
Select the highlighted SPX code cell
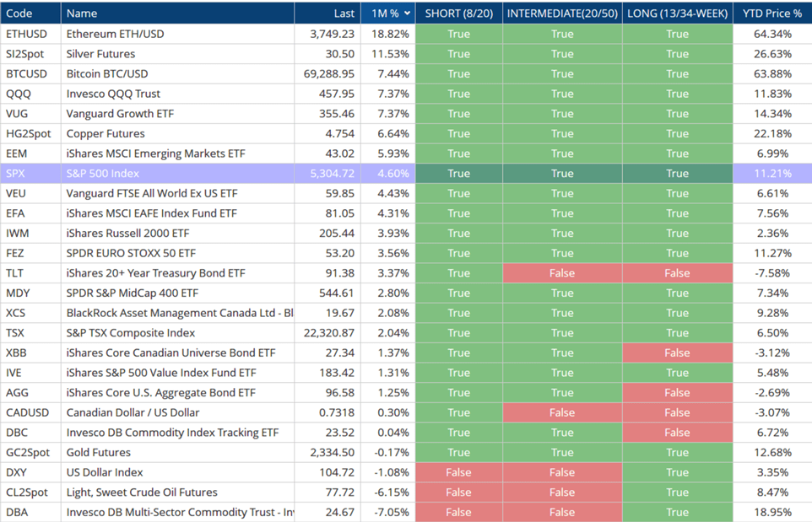pos(16,174)
